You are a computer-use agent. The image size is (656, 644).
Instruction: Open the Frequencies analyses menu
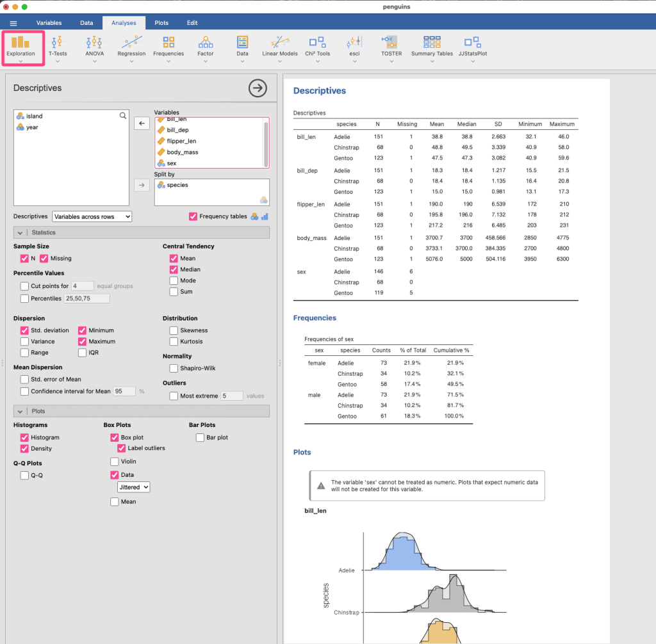pyautogui.click(x=168, y=47)
